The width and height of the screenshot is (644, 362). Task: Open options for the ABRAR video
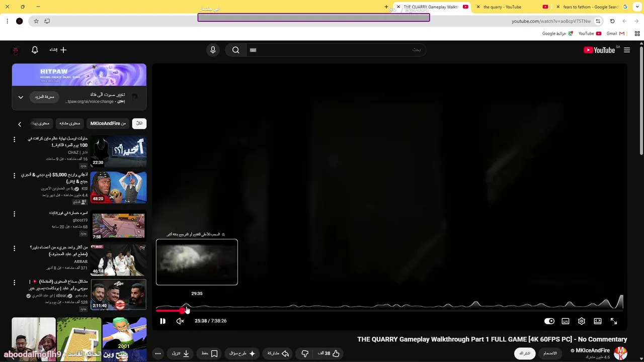(x=14, y=248)
